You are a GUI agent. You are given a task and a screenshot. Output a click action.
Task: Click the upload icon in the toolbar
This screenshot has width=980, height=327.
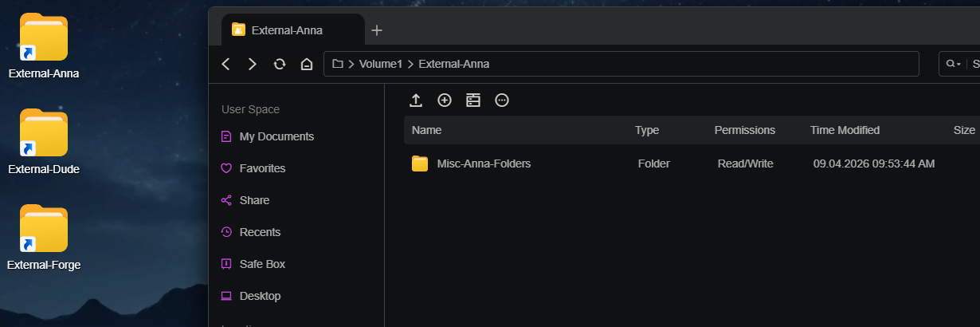(416, 100)
